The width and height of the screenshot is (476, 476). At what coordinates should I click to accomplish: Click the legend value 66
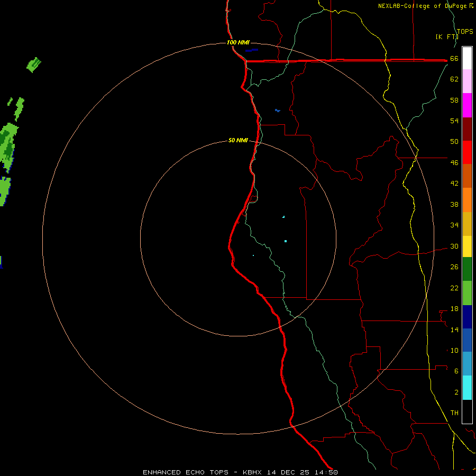(x=454, y=59)
